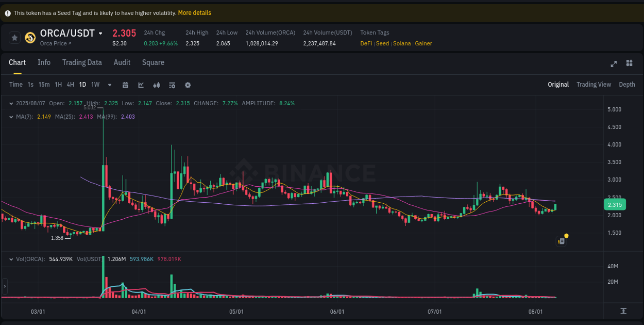Favorite ORCA/USDT with the star icon
This screenshot has height=325, width=644.
[x=14, y=37]
